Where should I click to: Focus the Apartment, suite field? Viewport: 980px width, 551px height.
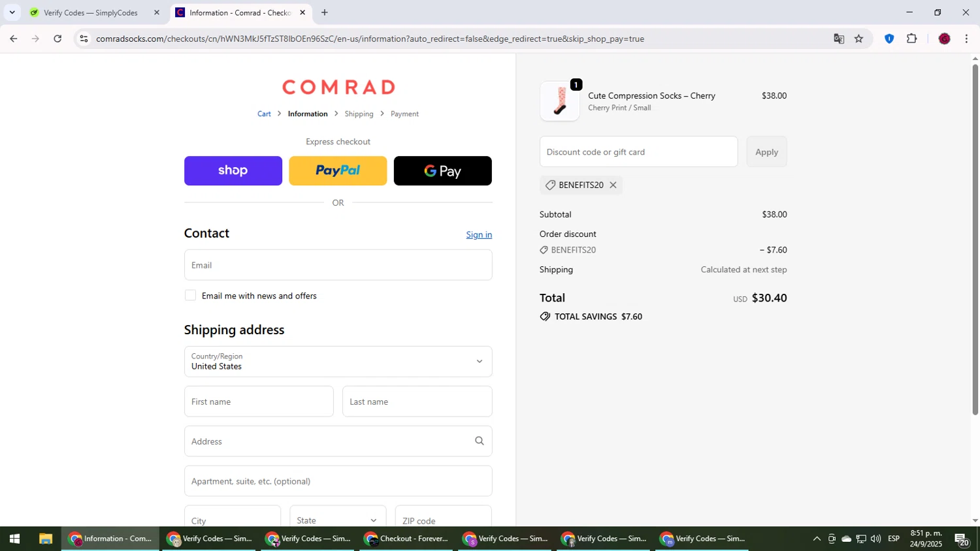(338, 481)
